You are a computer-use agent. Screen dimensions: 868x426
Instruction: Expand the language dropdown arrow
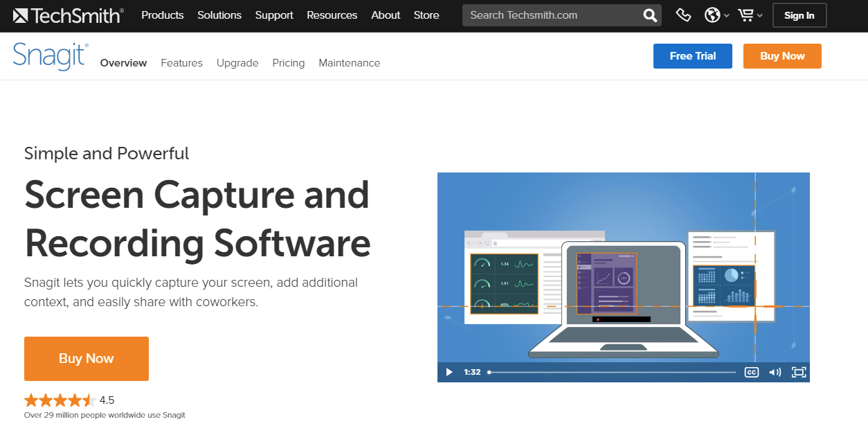click(x=726, y=16)
